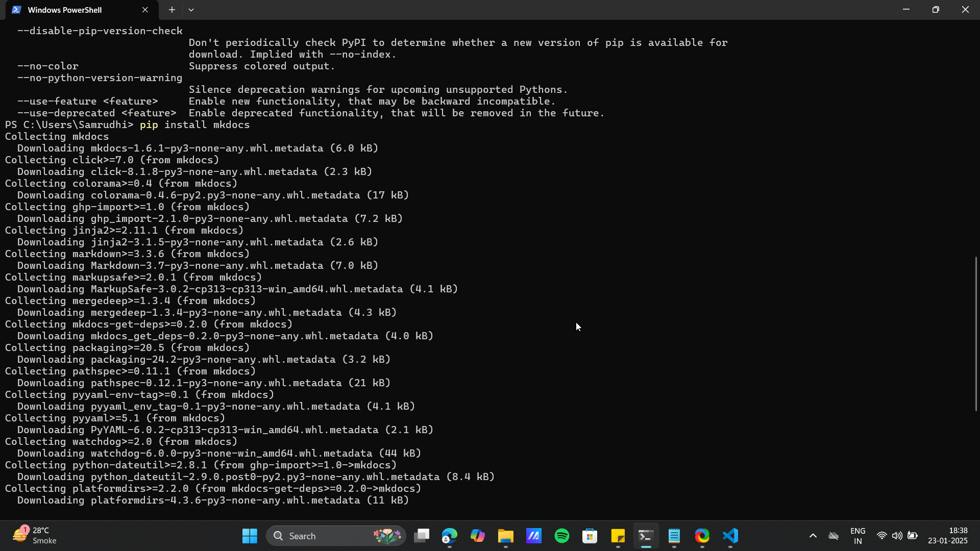Click the terminal vertical scrollbar

pos(976,333)
